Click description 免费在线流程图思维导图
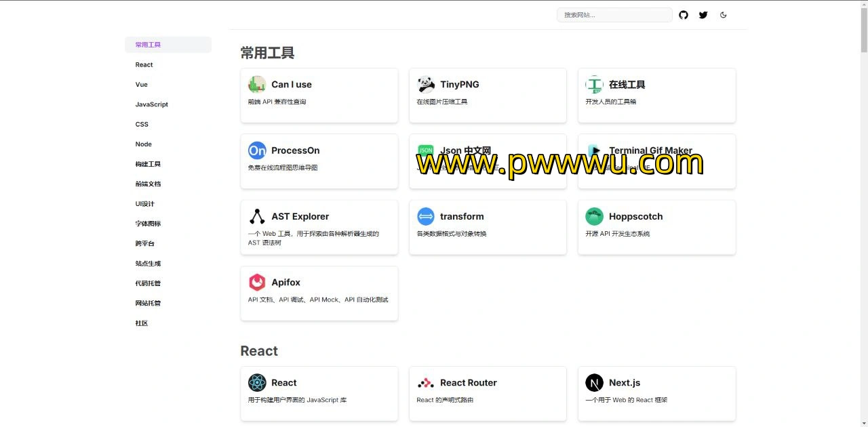This screenshot has width=868, height=427. pyautogui.click(x=283, y=167)
